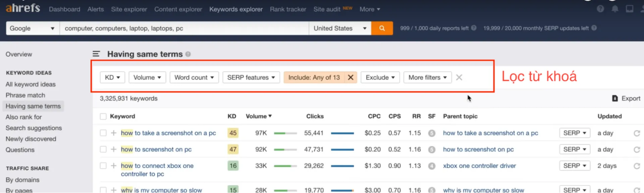
Task: Toggle the select-all checkbox in Keyword header
Action: click(103, 116)
